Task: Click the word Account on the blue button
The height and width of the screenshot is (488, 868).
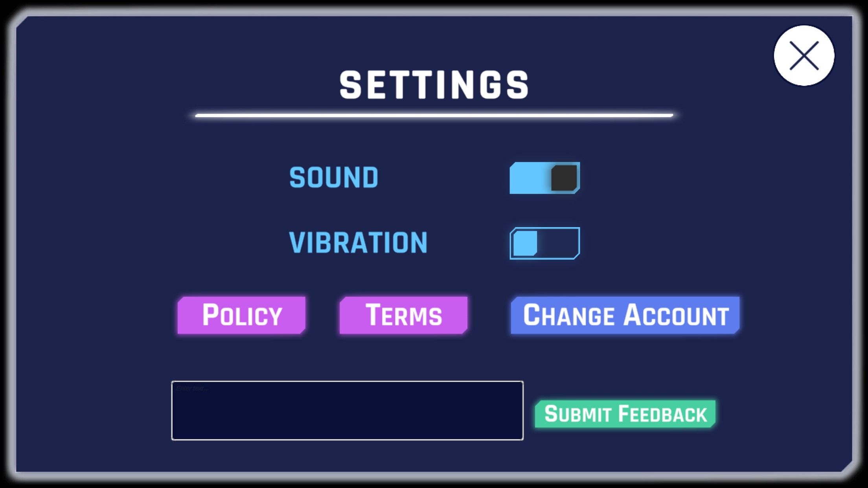Action: [676, 315]
